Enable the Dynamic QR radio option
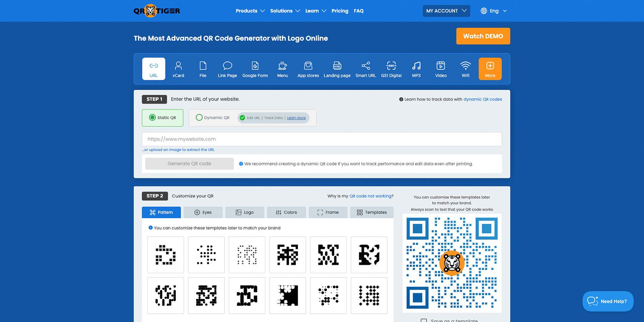Screen dimensions: 644x322 (x=199, y=118)
